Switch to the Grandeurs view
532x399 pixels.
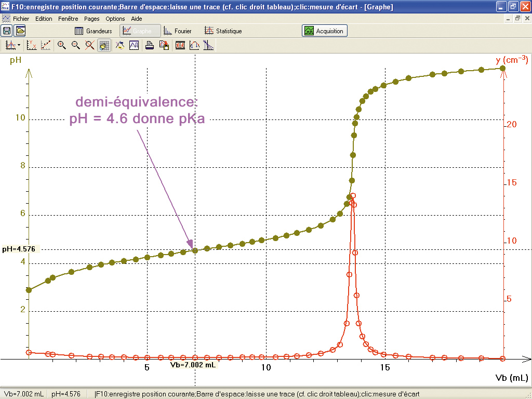[94, 31]
